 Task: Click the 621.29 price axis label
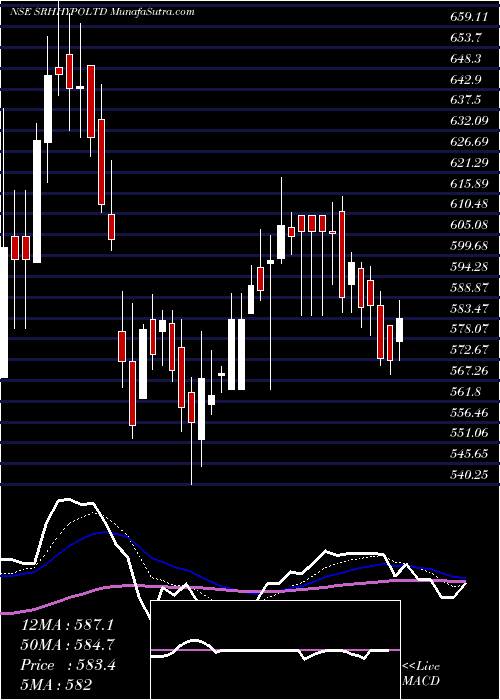tap(467, 162)
